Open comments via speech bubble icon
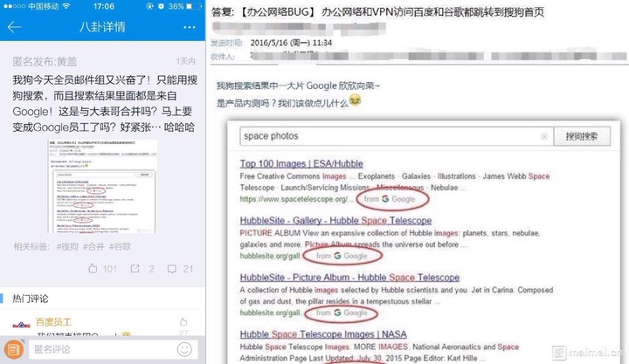Viewport: 629px width, 364px height. (x=172, y=269)
